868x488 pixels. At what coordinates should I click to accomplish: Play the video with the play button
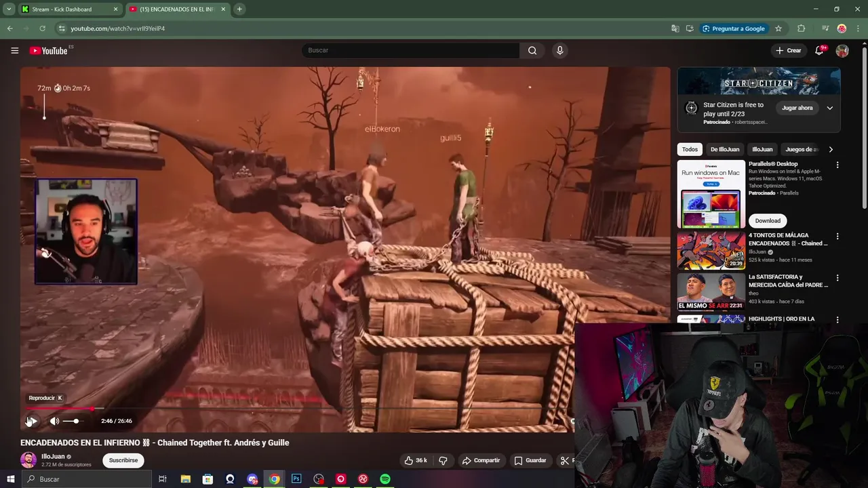coord(32,421)
